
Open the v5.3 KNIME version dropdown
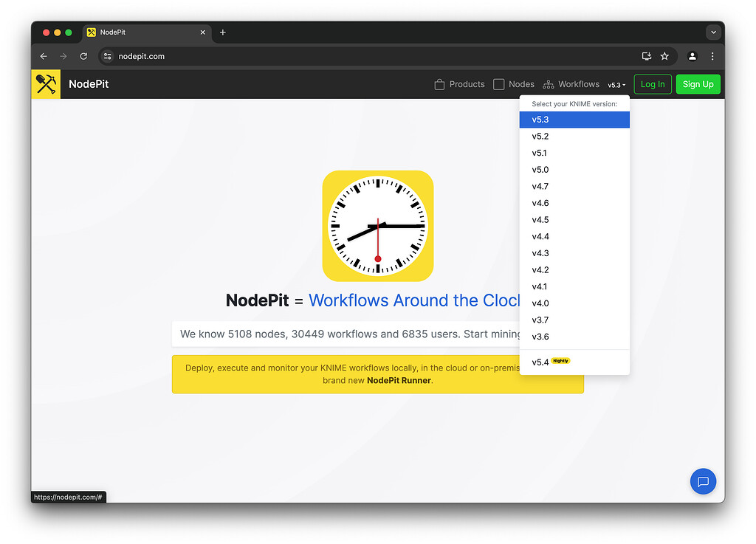(616, 84)
